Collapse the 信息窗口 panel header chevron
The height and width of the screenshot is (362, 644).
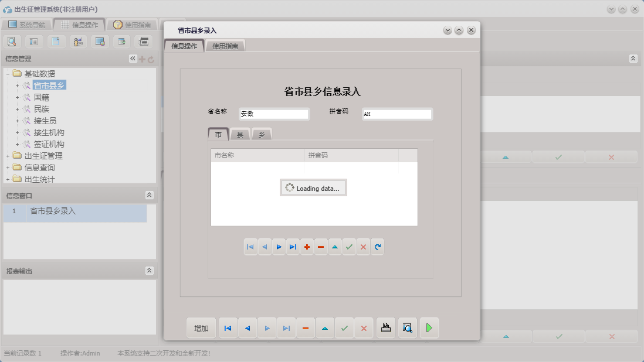click(x=150, y=194)
